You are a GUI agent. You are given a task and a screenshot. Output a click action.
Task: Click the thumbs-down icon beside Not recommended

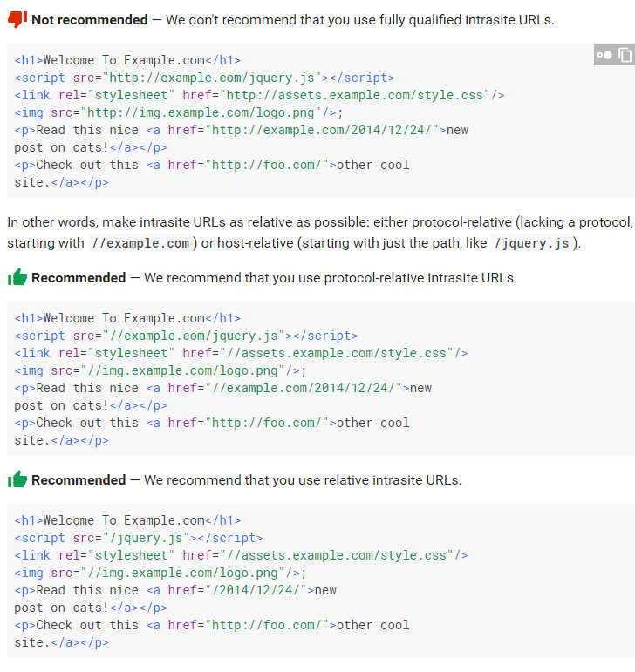point(17,20)
